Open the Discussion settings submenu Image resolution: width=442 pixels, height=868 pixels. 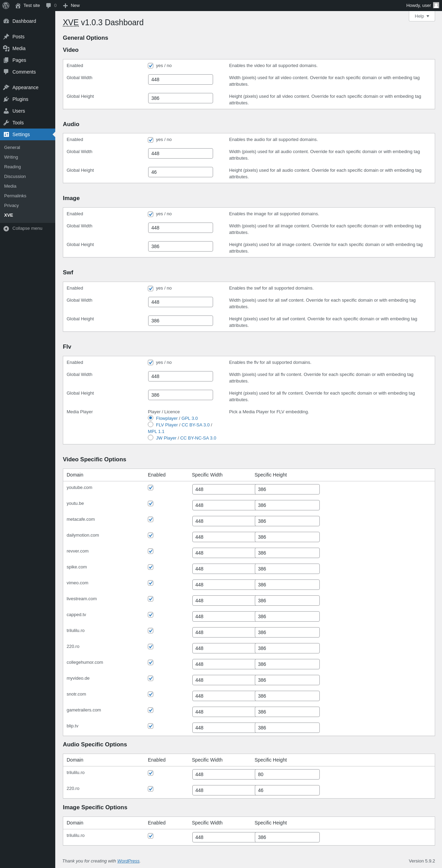click(15, 177)
